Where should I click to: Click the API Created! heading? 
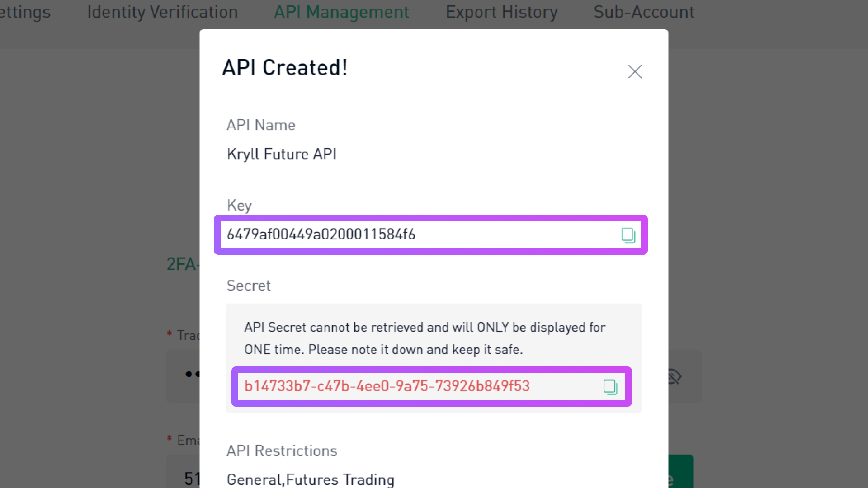(x=285, y=68)
